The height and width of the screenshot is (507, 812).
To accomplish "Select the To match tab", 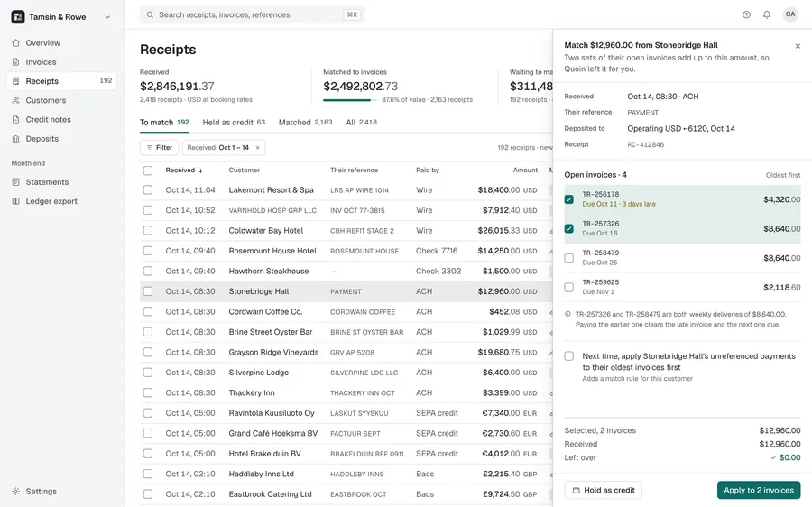I will [x=164, y=123].
